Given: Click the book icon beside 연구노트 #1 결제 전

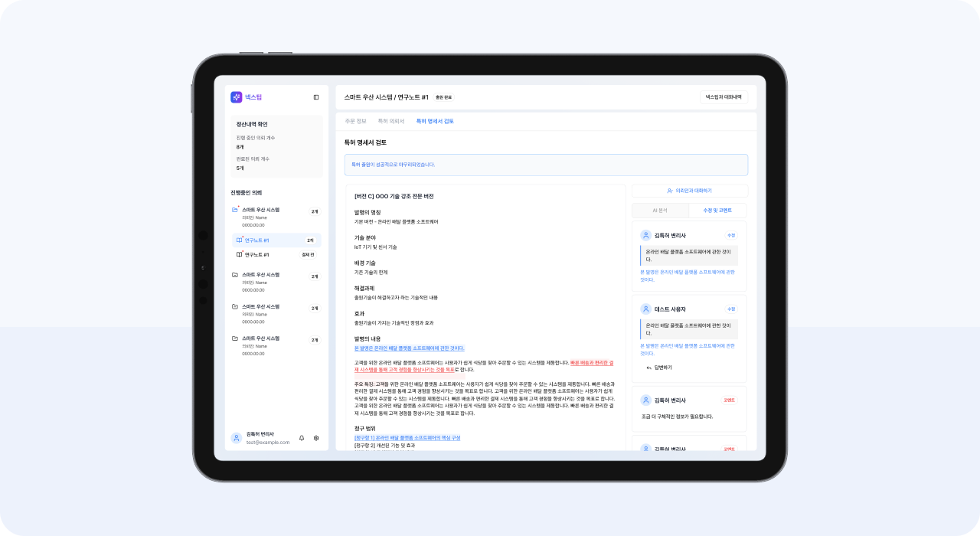Looking at the screenshot, I should 239,254.
